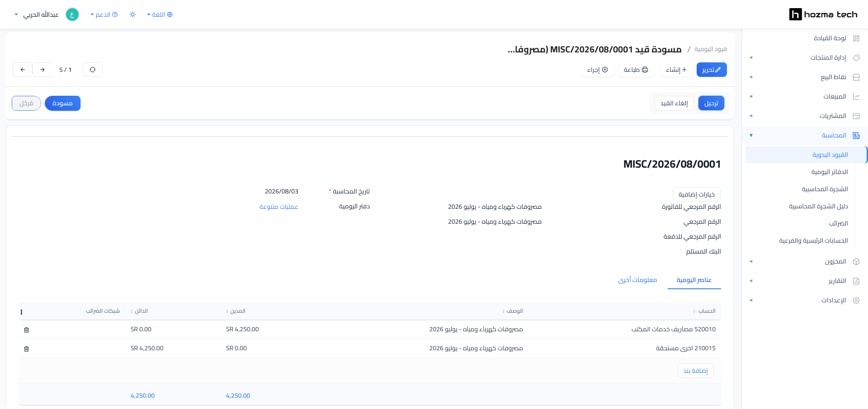Screen dimensions: 868x409
Task: Click the user avatar circle ع
Action: [x=72, y=14]
